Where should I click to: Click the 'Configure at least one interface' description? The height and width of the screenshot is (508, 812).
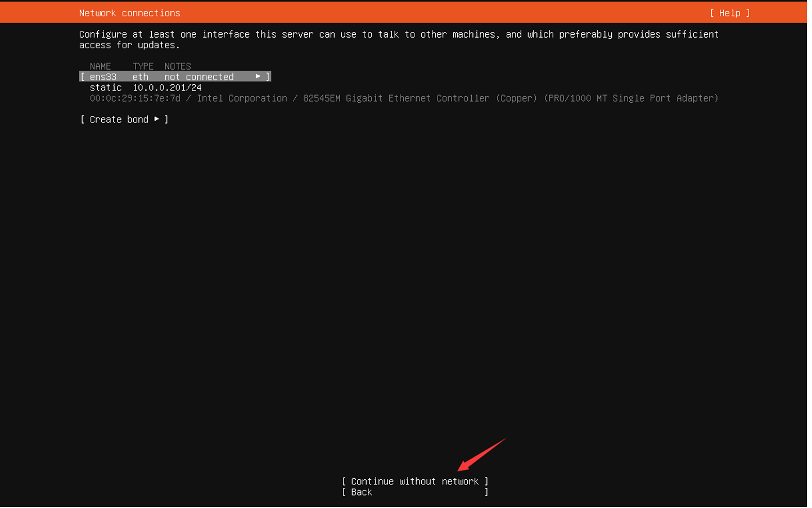coord(399,40)
